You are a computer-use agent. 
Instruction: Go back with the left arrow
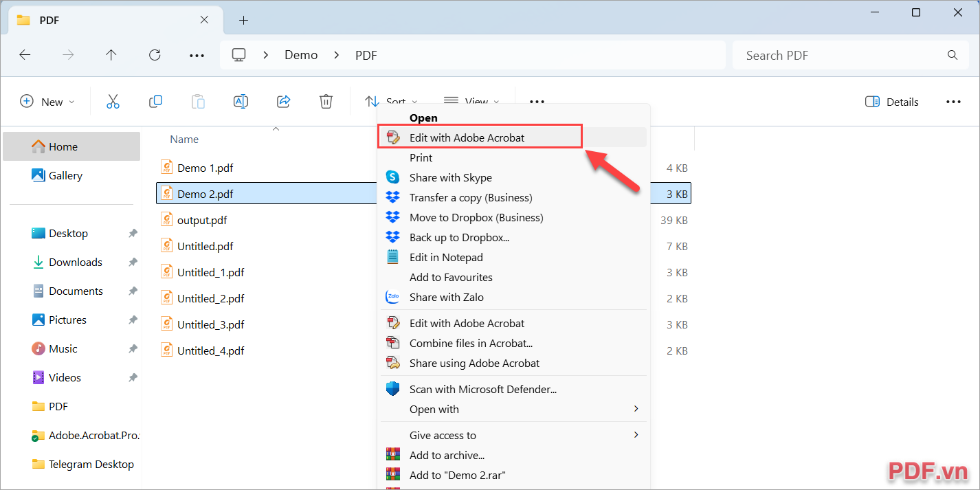(25, 55)
